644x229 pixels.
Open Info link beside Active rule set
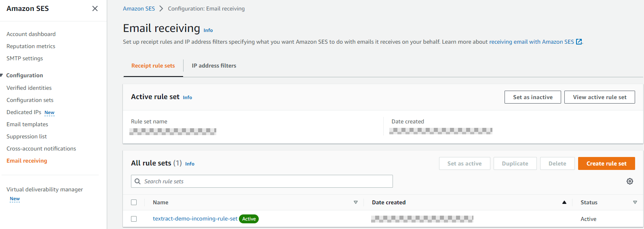(x=188, y=98)
